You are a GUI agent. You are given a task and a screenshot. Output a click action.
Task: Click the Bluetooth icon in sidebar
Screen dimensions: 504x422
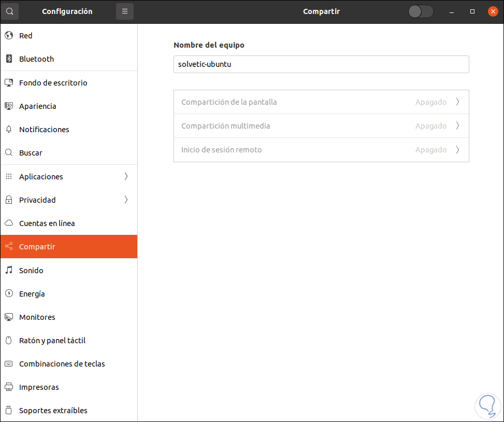(9, 59)
